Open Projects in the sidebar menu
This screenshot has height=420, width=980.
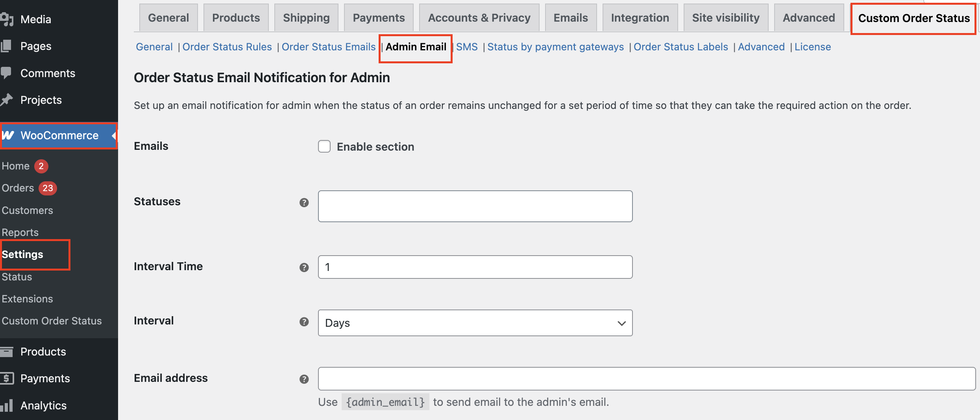click(x=41, y=100)
